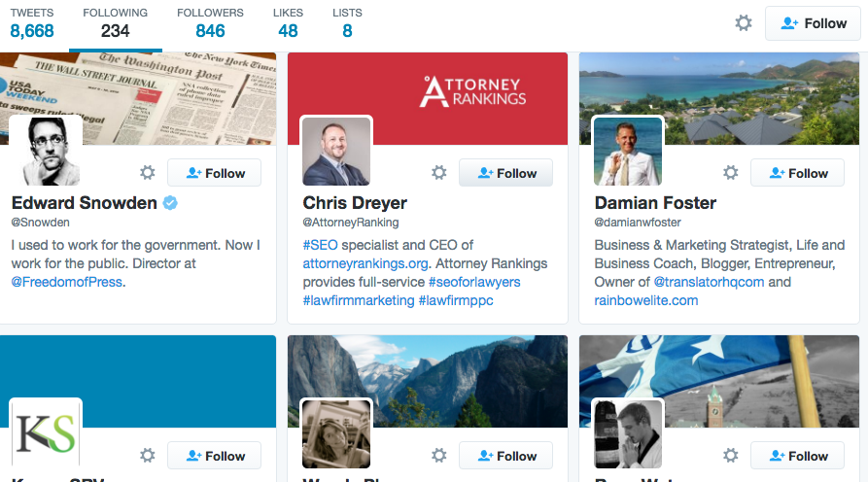Click the profile gear icon beside top Follow

pos(744,23)
